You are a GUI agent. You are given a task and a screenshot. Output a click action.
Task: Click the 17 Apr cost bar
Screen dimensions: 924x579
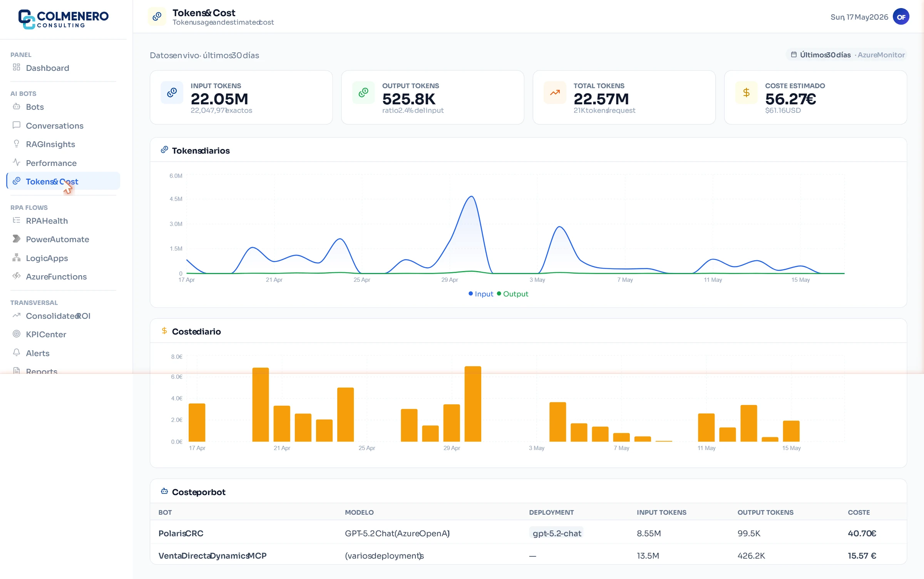click(x=197, y=422)
